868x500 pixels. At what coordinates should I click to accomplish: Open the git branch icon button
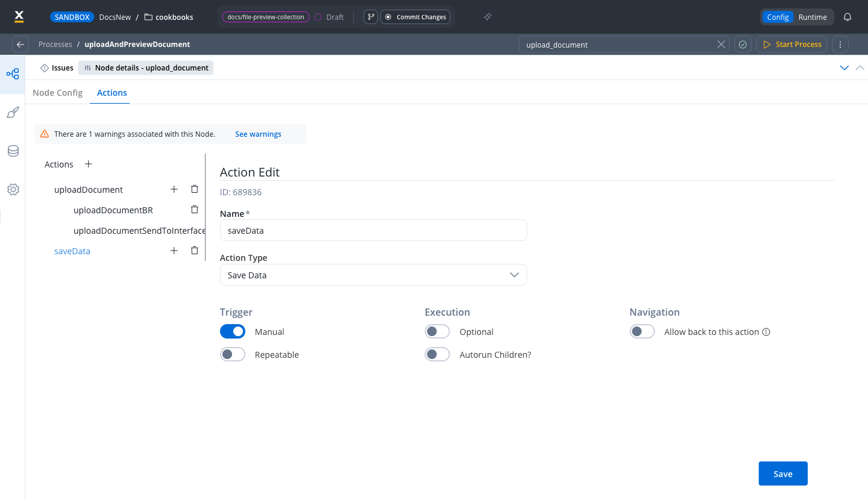(371, 17)
